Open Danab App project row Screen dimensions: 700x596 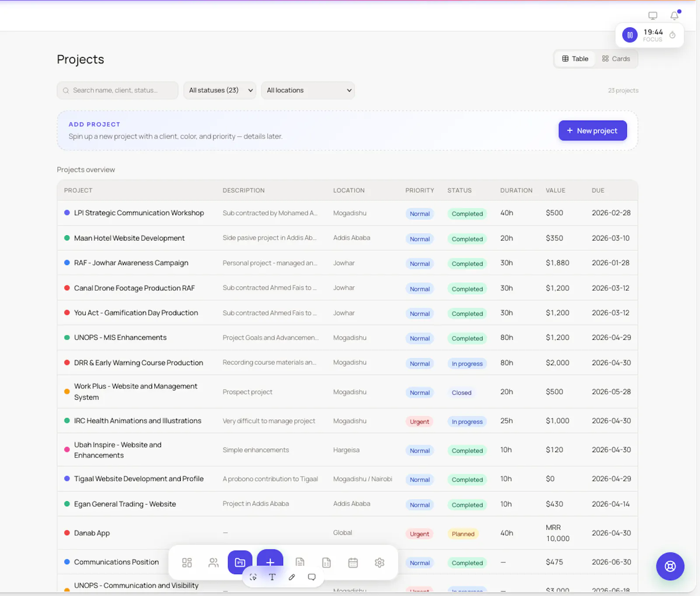click(x=347, y=533)
